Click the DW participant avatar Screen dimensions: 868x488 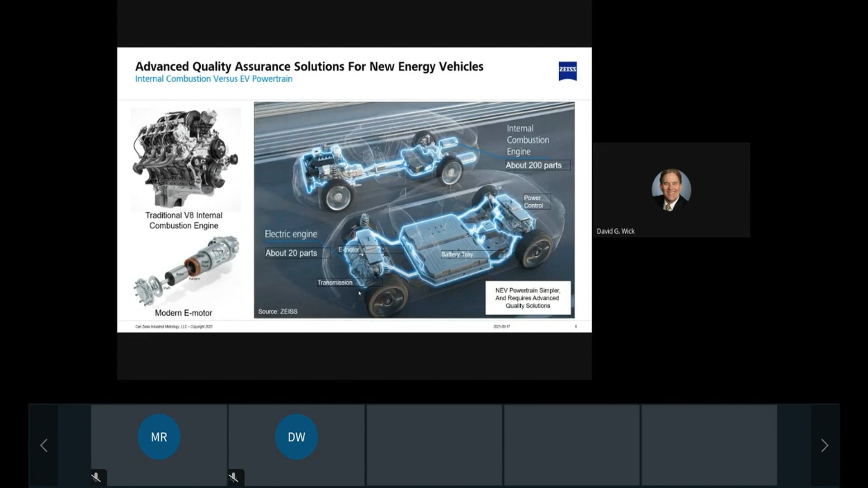[x=296, y=437]
